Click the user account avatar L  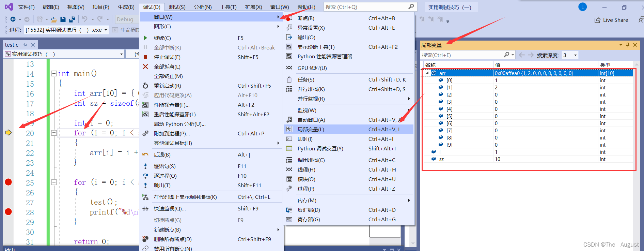[x=583, y=7]
